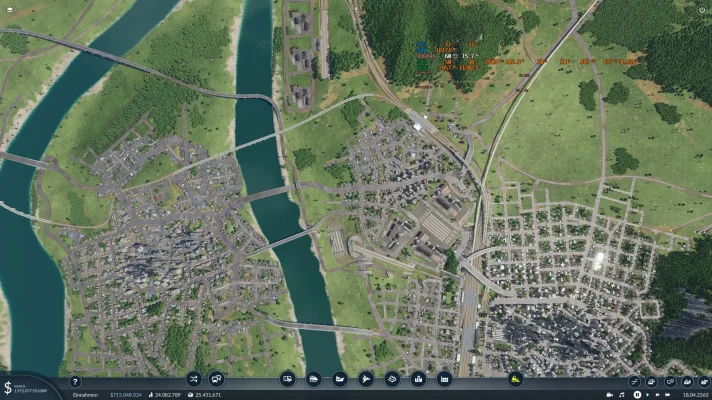Open the industry factory construction icon
The width and height of the screenshot is (712, 400).
pos(444,379)
